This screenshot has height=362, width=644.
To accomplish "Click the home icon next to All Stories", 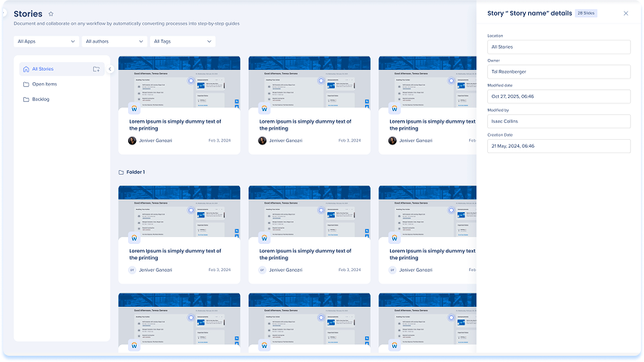I will point(26,69).
